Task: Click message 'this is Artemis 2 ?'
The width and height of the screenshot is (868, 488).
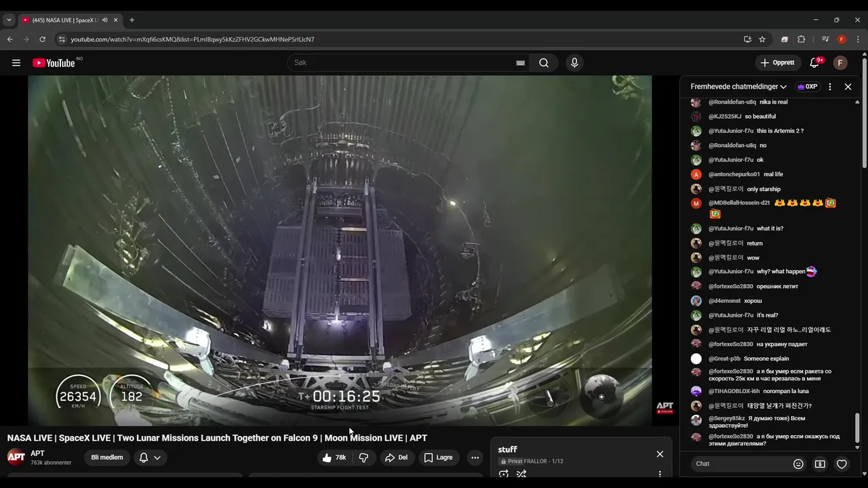Action: coord(780,131)
